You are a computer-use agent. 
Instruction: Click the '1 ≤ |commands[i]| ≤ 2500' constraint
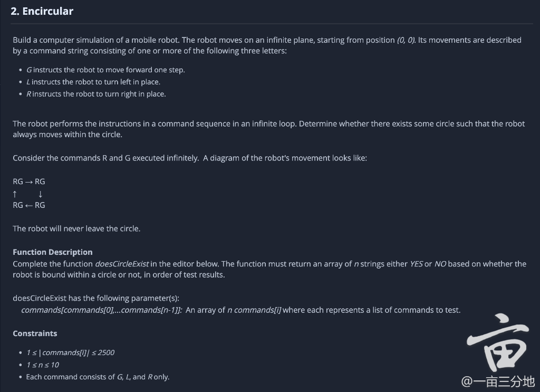[x=71, y=353]
